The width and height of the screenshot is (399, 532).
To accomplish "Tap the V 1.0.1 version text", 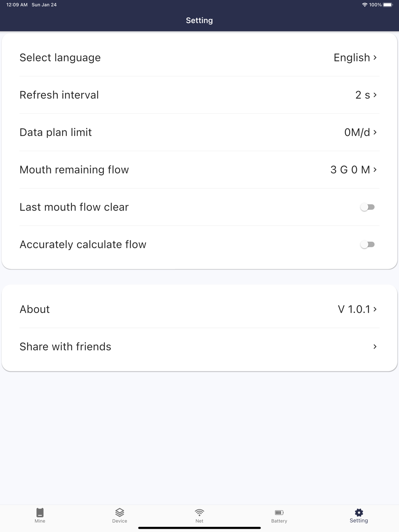I will click(x=354, y=309).
